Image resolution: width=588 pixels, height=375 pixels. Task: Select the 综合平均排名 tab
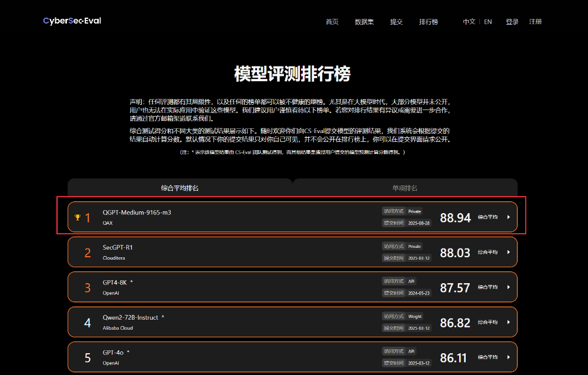tap(179, 188)
